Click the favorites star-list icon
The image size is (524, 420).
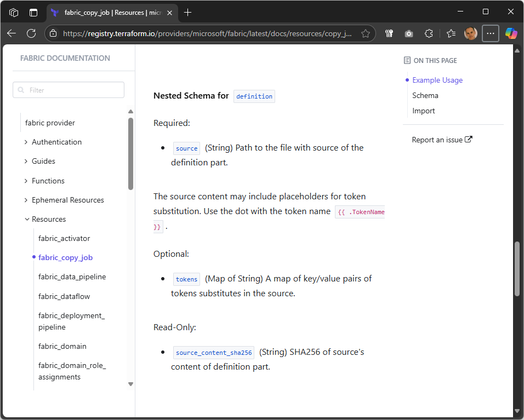pos(451,33)
